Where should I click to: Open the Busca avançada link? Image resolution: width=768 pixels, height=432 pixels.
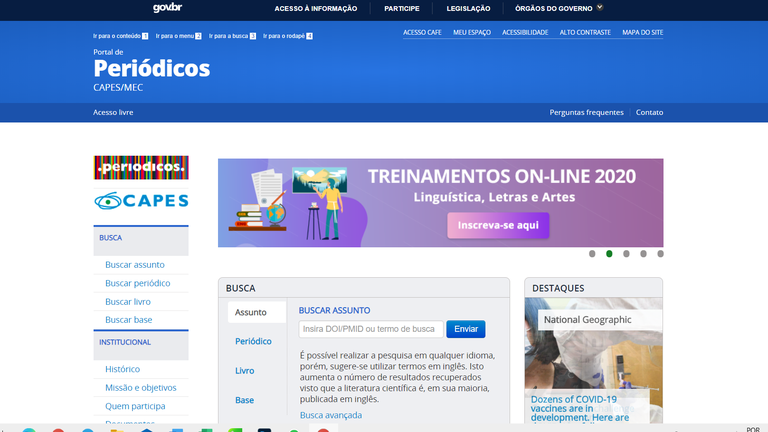[331, 415]
